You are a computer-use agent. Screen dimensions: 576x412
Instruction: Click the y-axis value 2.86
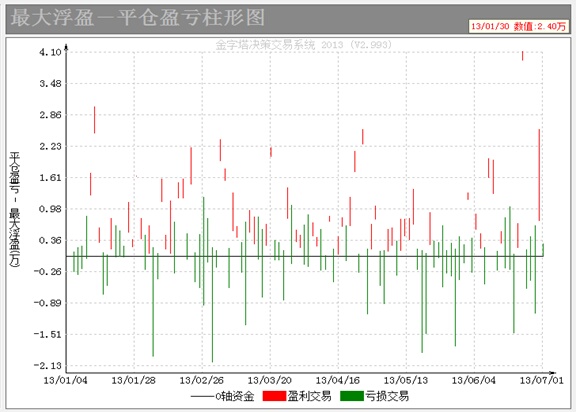(x=50, y=115)
